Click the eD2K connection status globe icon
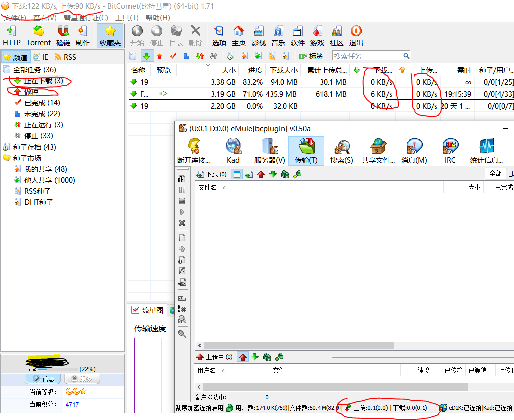The width and height of the screenshot is (514, 420). 443,408
